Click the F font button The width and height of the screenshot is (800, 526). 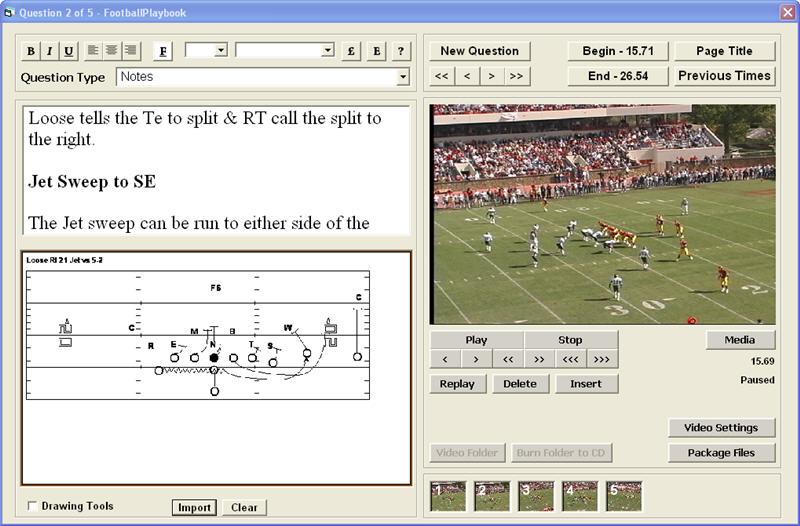(x=163, y=51)
